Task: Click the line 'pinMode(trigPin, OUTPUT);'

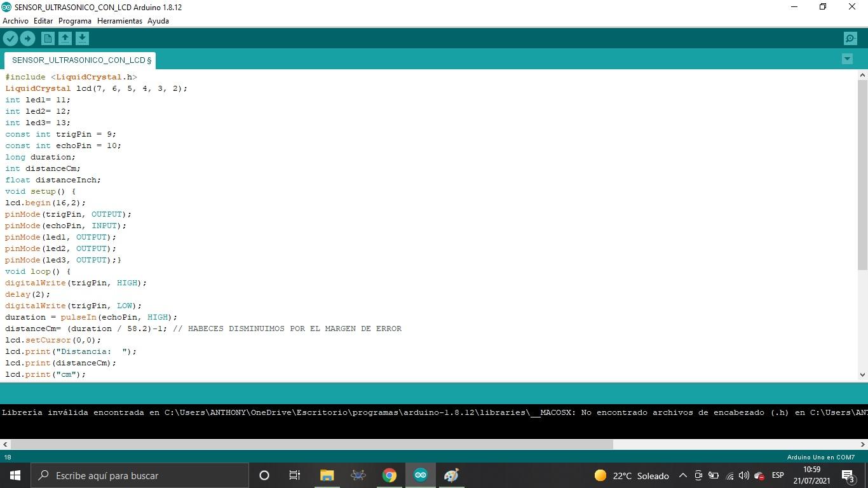Action: (x=69, y=214)
